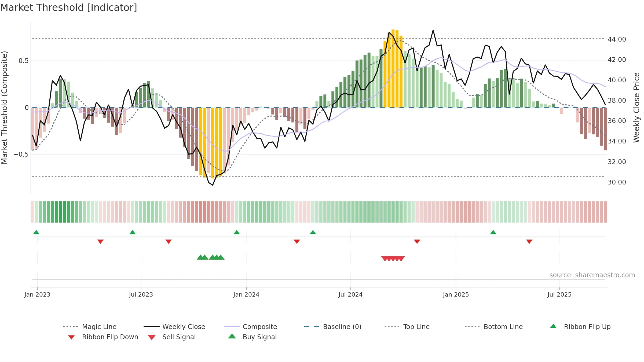The height and width of the screenshot is (362, 644).
Task: Toggle the Buy Signal legend entry
Action: click(x=252, y=337)
